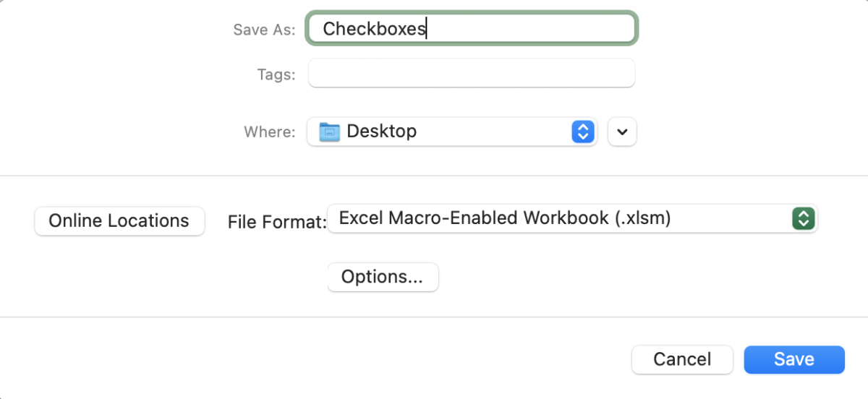Click the "Where:" label
The width and height of the screenshot is (868, 399).
(x=270, y=132)
